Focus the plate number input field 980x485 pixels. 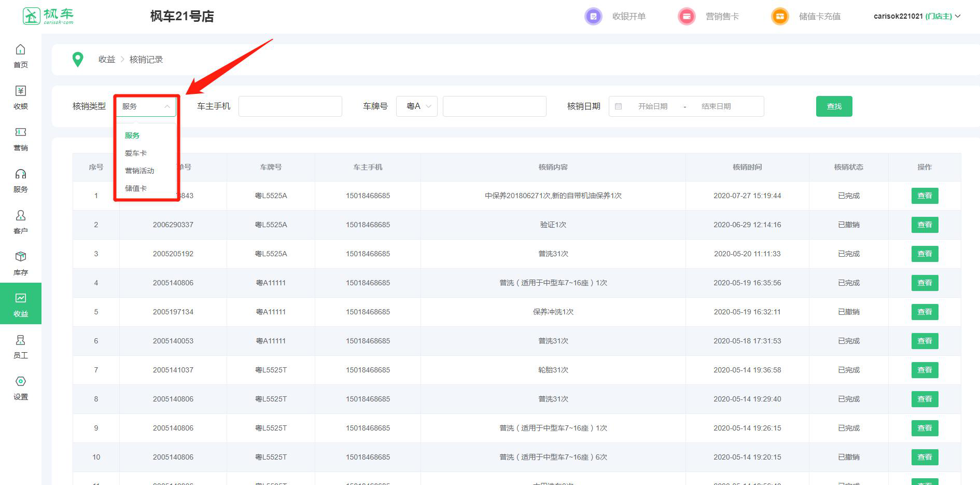pos(495,106)
